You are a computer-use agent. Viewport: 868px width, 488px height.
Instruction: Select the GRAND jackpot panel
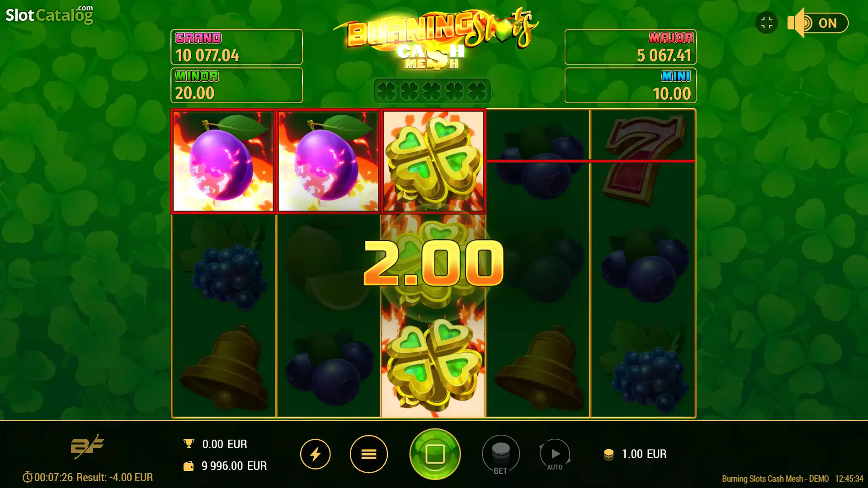pyautogui.click(x=236, y=47)
